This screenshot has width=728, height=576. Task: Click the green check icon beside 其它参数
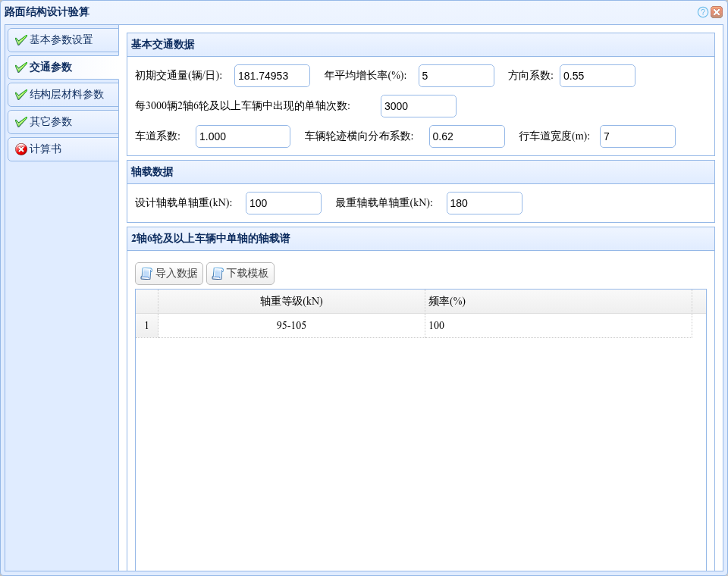pos(21,122)
